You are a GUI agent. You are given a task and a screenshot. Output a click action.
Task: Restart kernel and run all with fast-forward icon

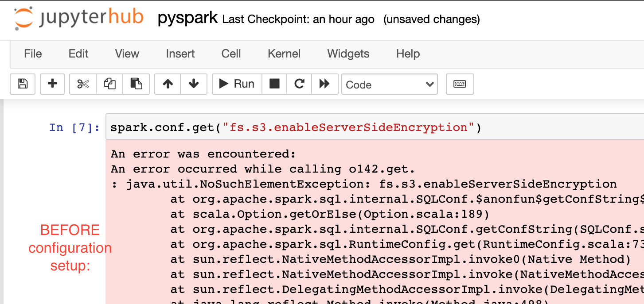tap(324, 84)
